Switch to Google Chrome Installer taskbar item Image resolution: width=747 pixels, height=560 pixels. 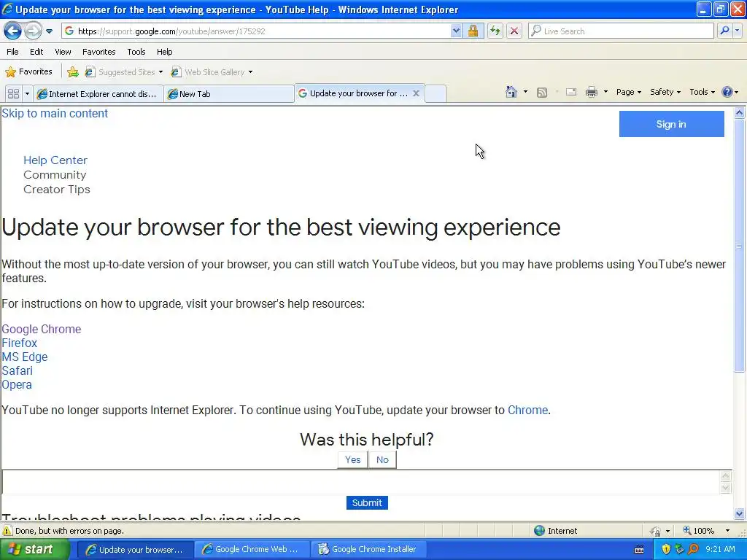point(368,549)
